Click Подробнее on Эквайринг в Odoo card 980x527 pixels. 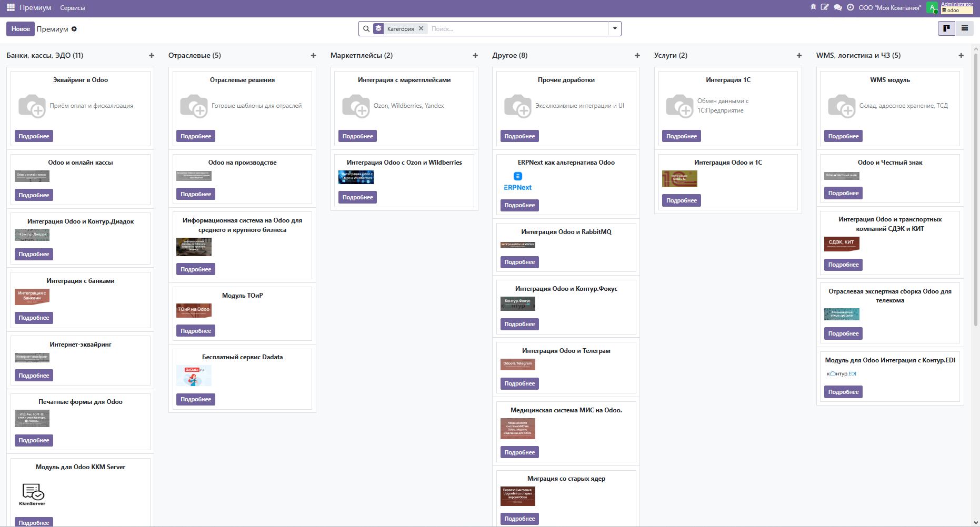click(34, 136)
